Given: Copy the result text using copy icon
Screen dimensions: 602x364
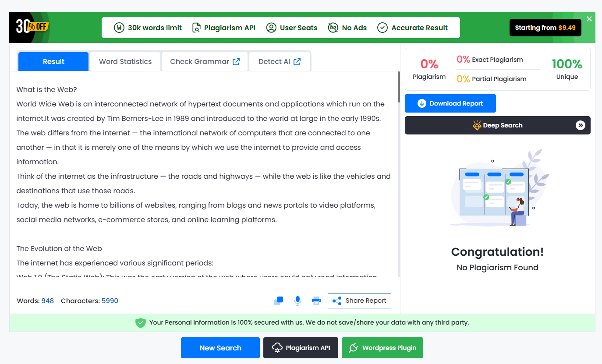Looking at the screenshot, I should 279,300.
